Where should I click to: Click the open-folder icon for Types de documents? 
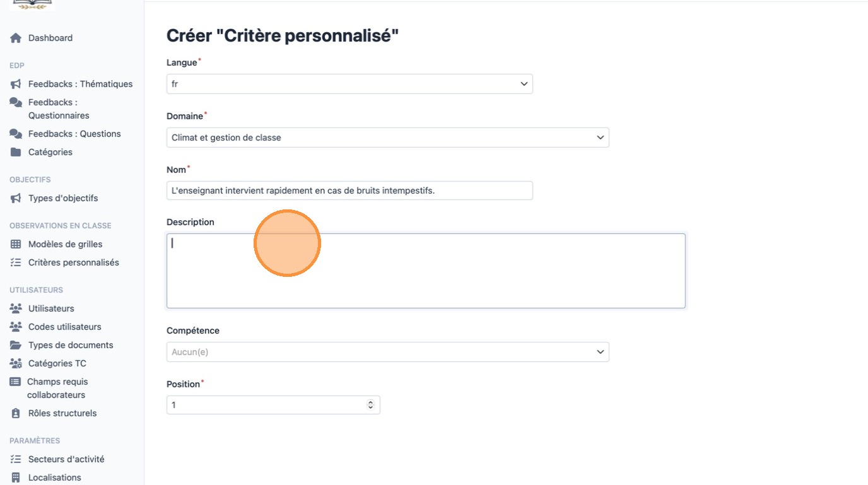pos(16,345)
